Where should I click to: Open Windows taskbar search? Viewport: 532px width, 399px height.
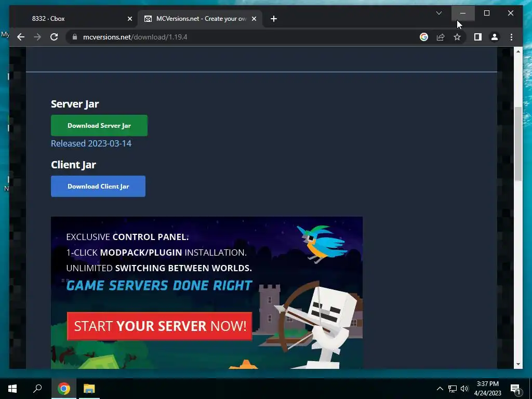(37, 389)
